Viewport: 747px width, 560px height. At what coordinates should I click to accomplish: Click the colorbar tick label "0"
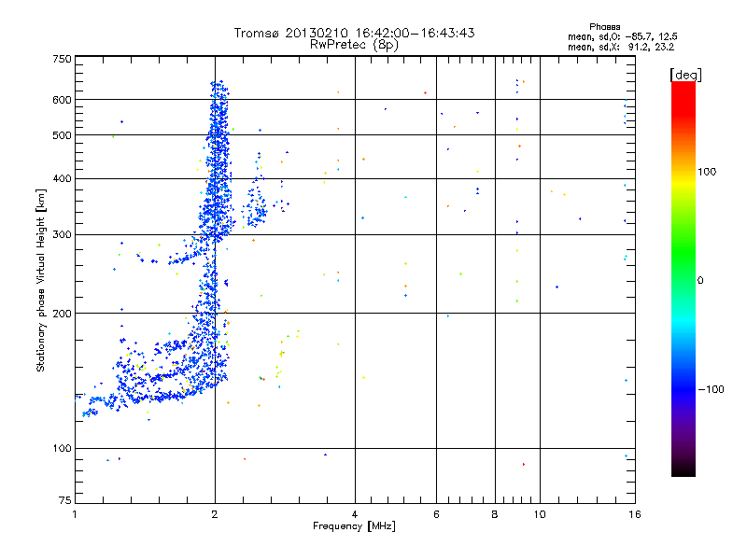(700, 281)
